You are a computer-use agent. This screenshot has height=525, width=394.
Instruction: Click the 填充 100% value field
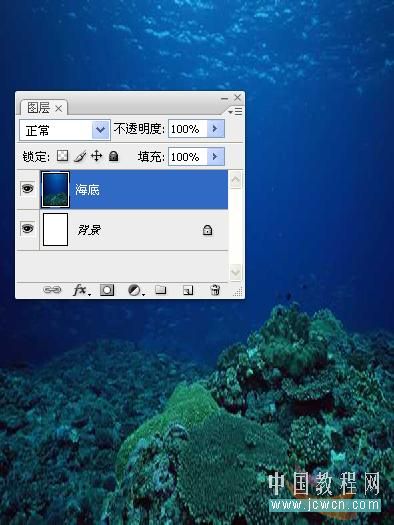[187, 156]
